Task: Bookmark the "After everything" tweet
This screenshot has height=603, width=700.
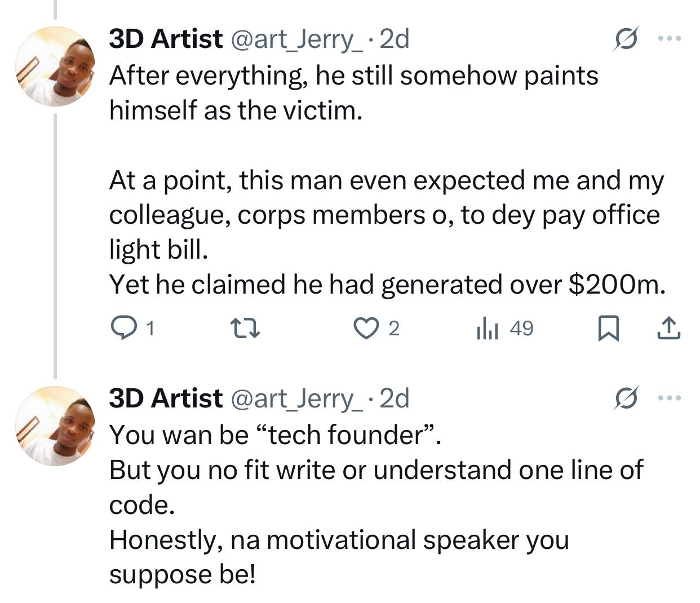Action: [608, 329]
